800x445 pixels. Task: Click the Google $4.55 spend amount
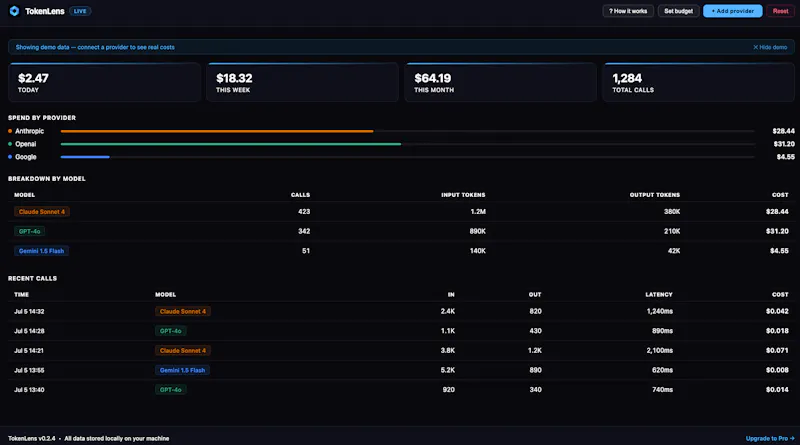point(785,157)
